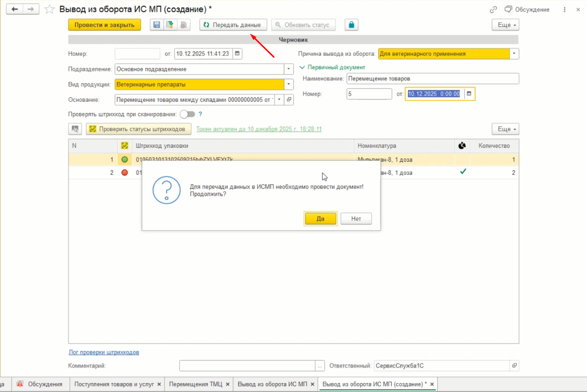Copy link to document chain icon
587x392 pixels.
pos(493,9)
